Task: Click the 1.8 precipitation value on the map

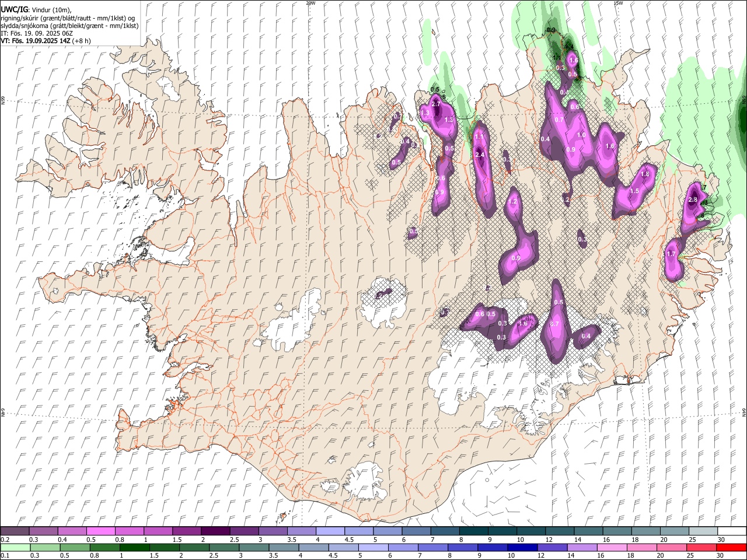Action: point(645,174)
